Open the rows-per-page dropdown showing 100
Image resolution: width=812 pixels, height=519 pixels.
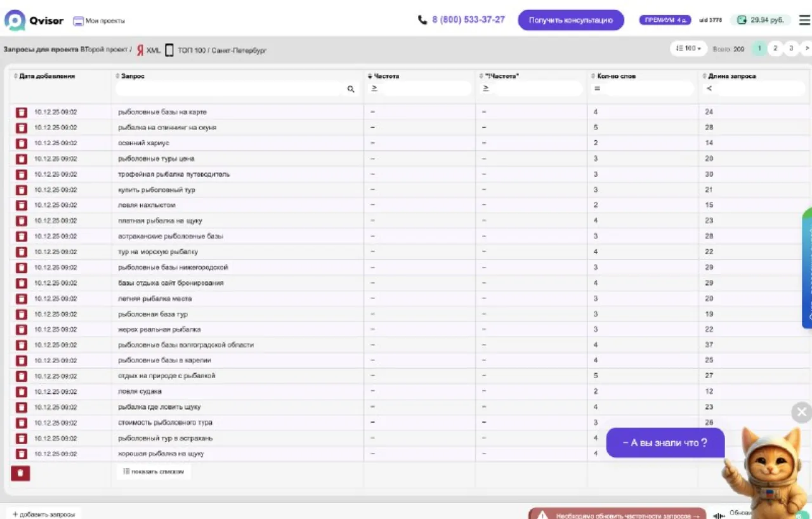click(689, 49)
